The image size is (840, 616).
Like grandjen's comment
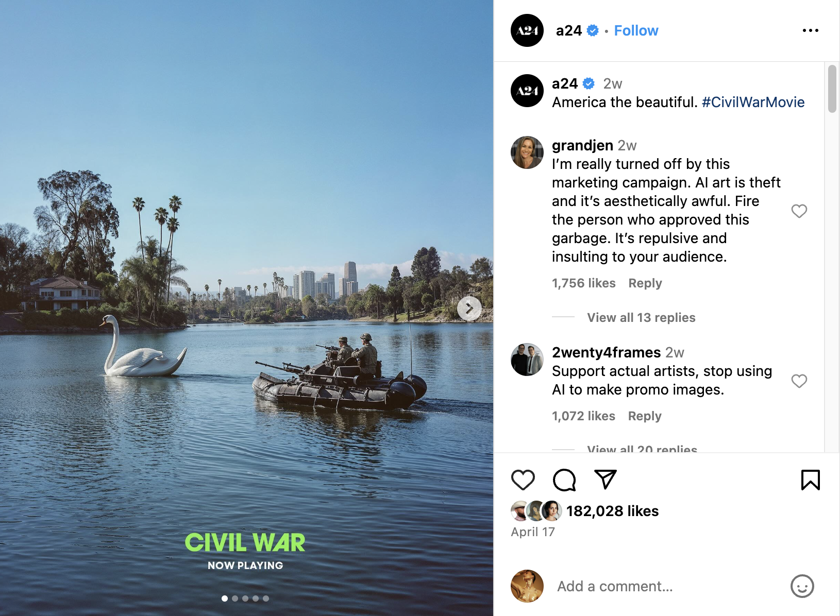click(799, 211)
